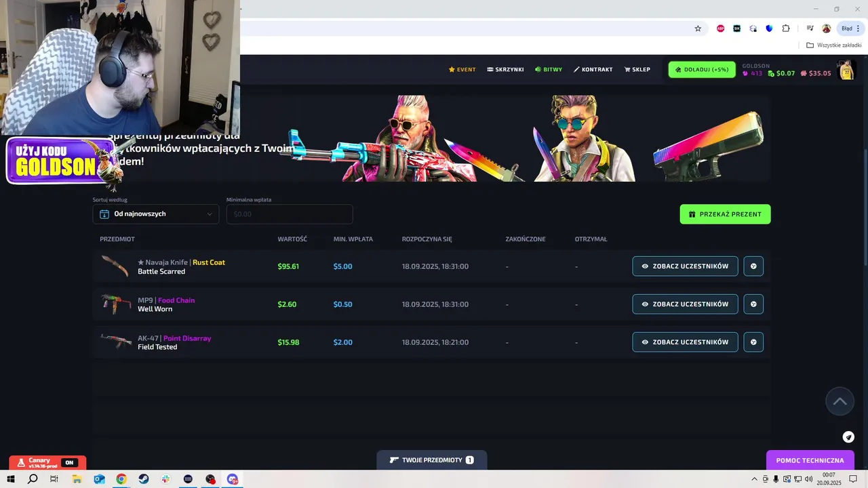
Task: Expand the MP9 Food Chain row chevron
Action: click(753, 304)
